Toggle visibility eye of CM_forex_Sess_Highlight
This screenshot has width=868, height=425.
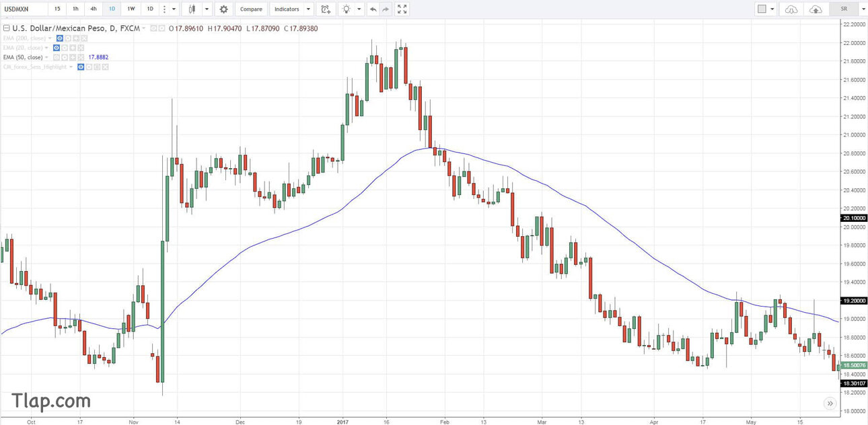point(81,67)
